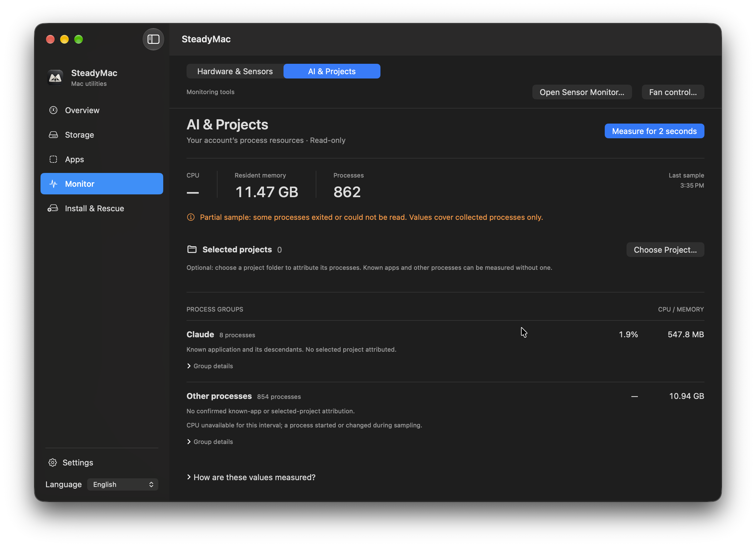
Task: Open Settings from the sidebar
Action: pyautogui.click(x=71, y=463)
